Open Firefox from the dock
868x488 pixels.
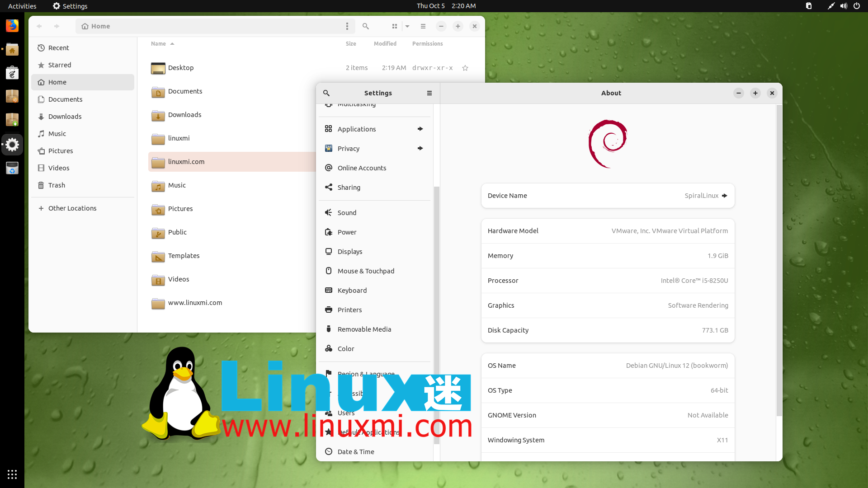pos(12,26)
